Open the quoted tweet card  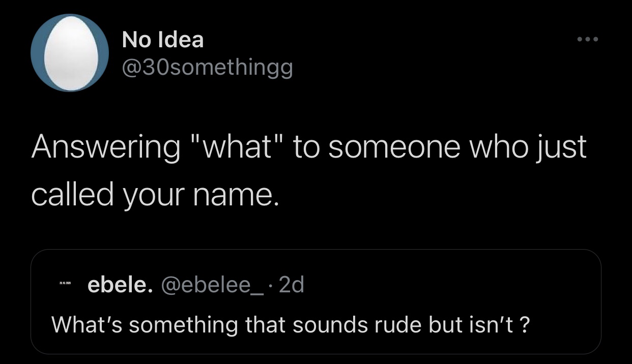pos(316,301)
